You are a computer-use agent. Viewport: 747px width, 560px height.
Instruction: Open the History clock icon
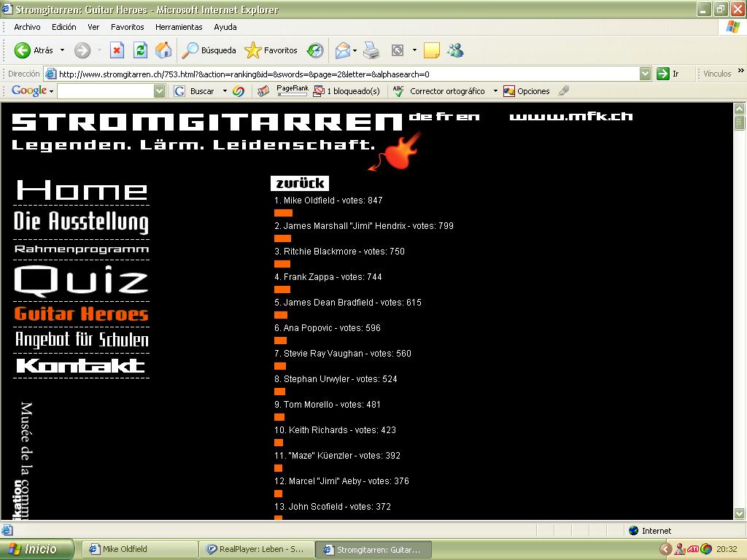pyautogui.click(x=315, y=50)
